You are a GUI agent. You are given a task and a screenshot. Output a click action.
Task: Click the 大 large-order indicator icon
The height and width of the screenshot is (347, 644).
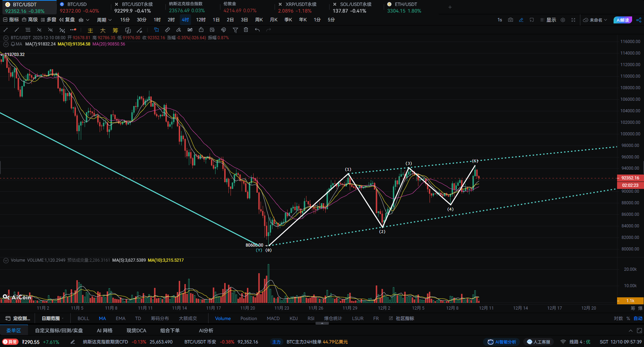(x=103, y=30)
